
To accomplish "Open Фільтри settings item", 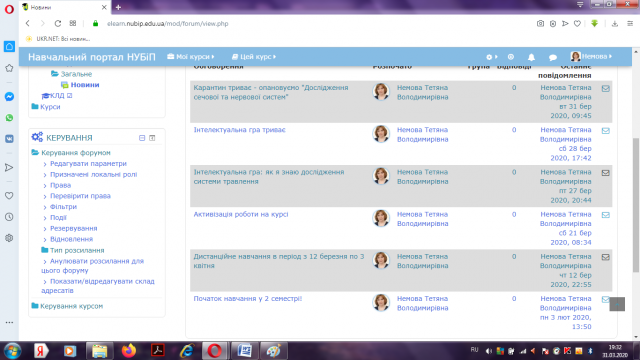I will click(63, 207).
